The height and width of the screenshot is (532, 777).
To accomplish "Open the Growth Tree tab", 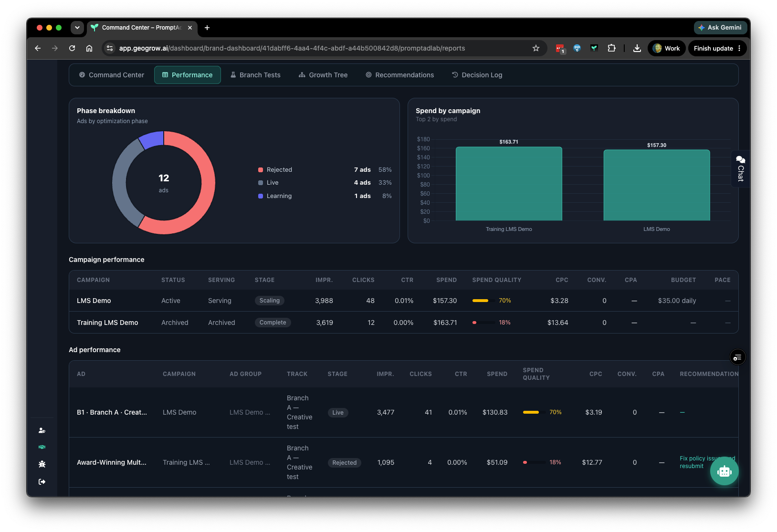I will (x=323, y=75).
